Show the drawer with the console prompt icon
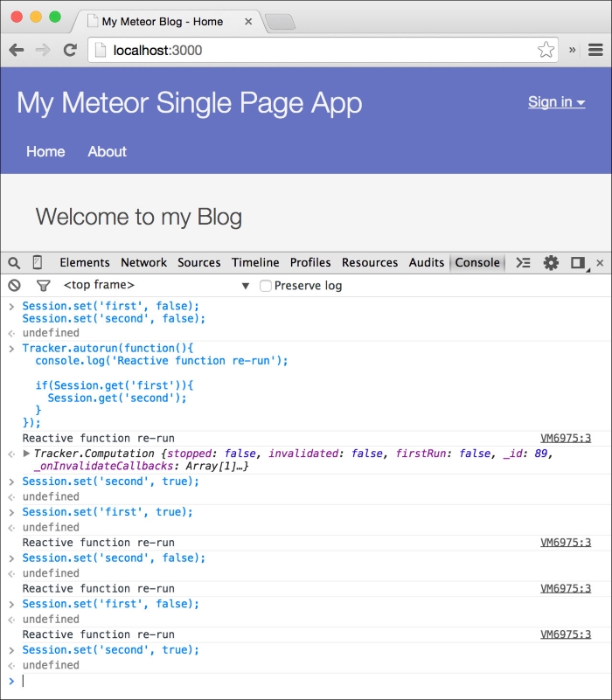 point(523,262)
